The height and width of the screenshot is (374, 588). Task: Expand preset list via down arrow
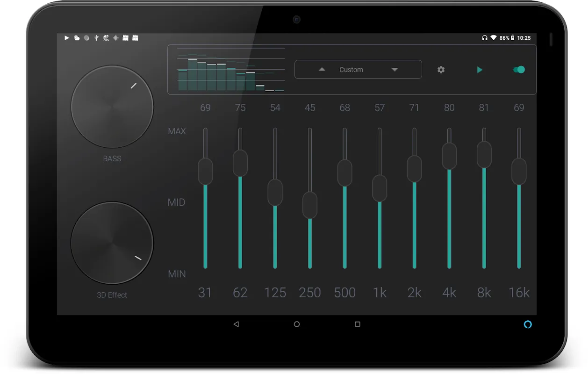[x=394, y=69]
